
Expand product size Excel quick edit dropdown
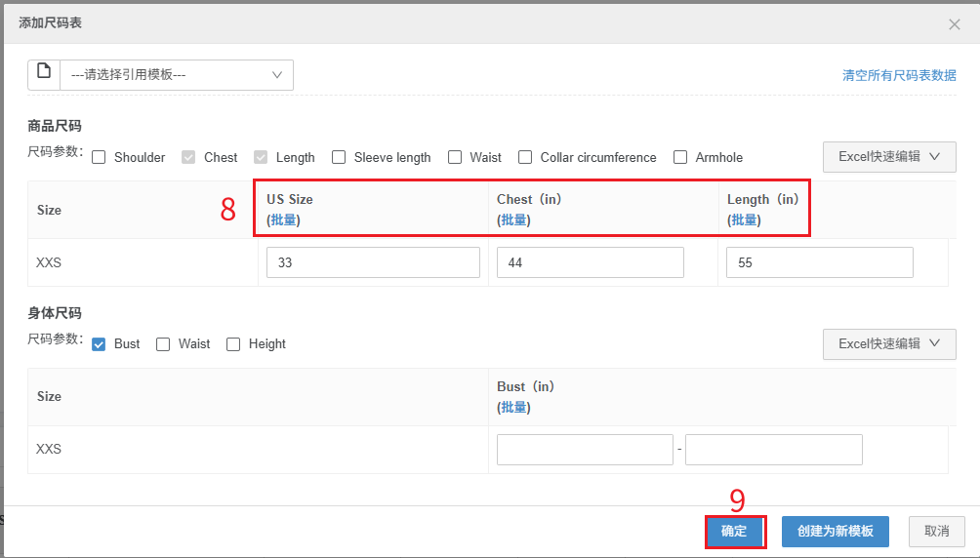pos(888,156)
